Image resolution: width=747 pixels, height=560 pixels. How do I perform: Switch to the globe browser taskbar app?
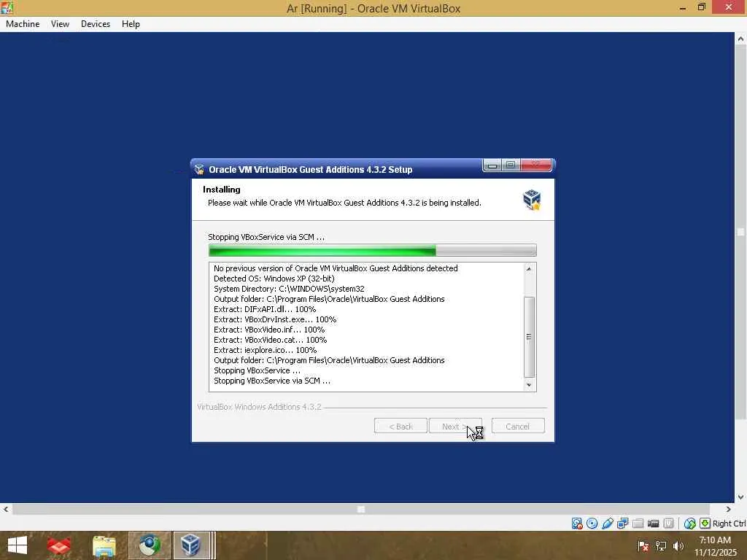click(149, 545)
